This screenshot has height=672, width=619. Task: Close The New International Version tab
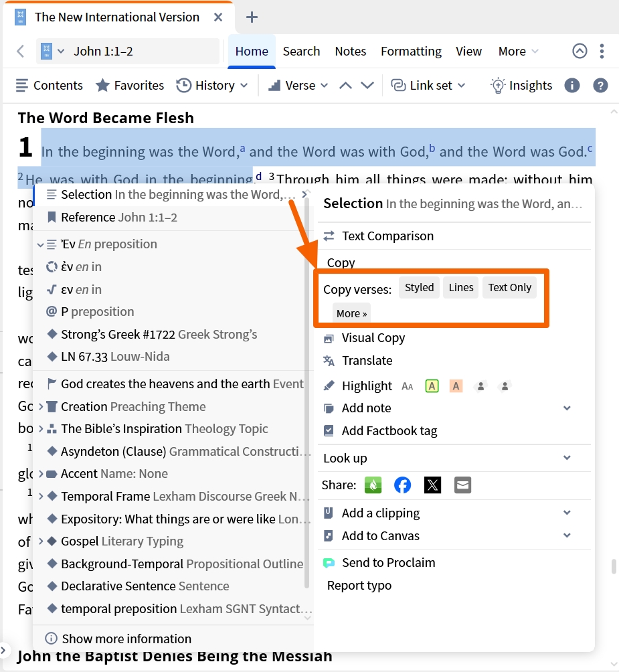coord(218,17)
